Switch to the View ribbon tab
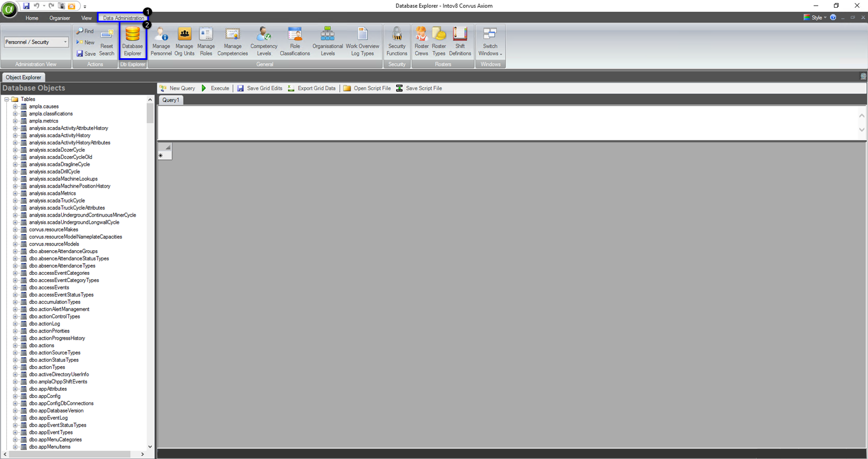 pos(86,18)
